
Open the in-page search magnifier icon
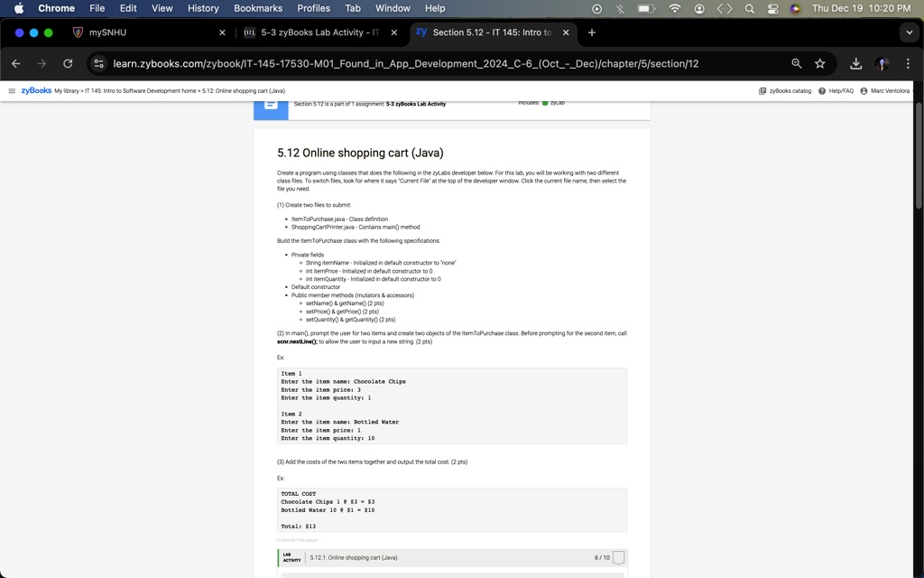795,65
